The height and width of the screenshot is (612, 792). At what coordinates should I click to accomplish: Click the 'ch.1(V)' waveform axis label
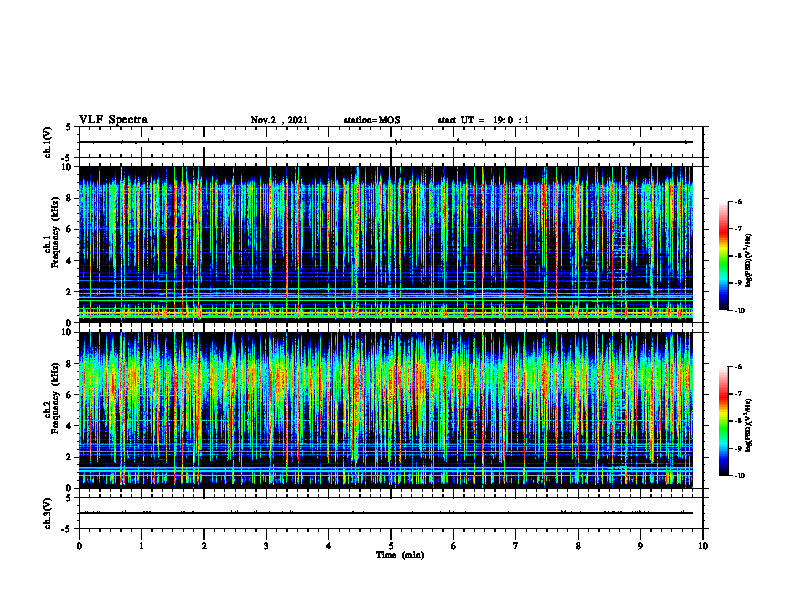(x=47, y=142)
